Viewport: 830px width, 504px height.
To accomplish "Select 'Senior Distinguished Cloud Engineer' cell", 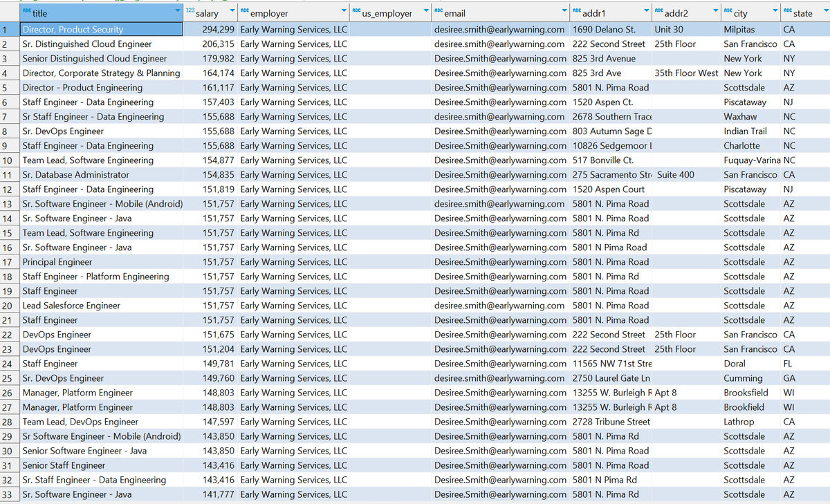I will [x=102, y=59].
